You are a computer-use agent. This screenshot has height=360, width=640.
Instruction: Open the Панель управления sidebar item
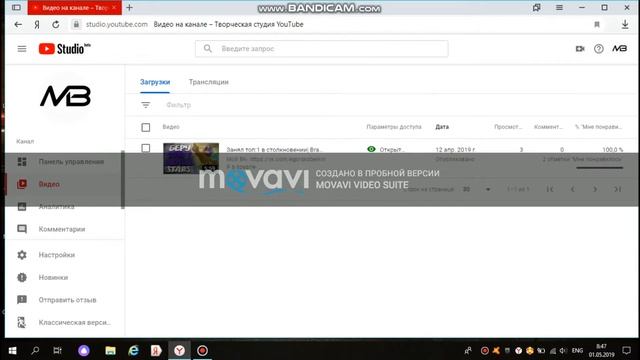[63, 162]
